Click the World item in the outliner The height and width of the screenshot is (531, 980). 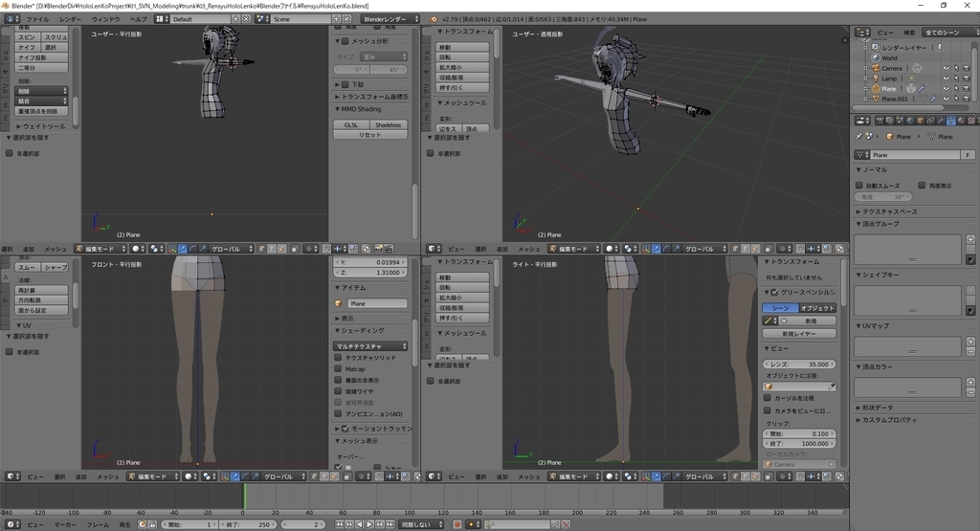coord(889,58)
